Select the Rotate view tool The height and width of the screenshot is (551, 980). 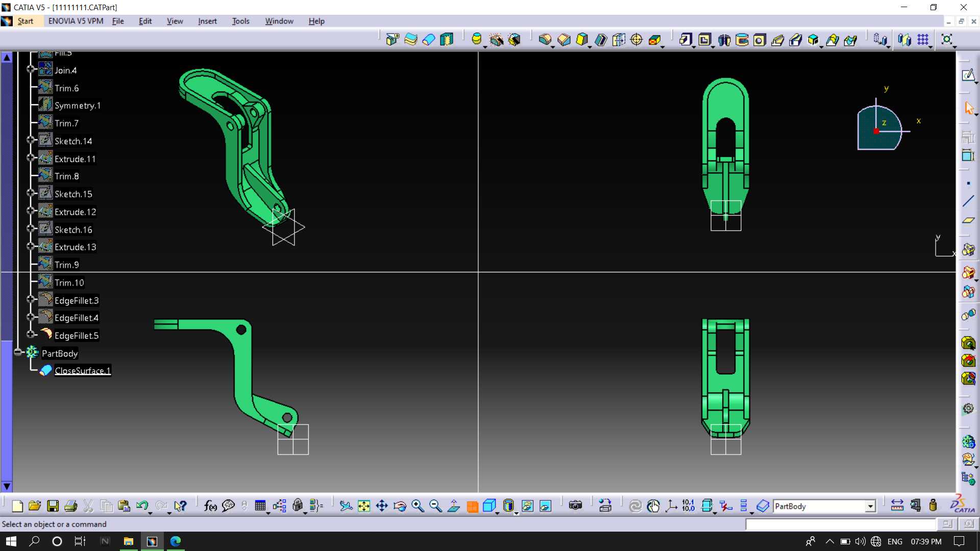pos(400,506)
